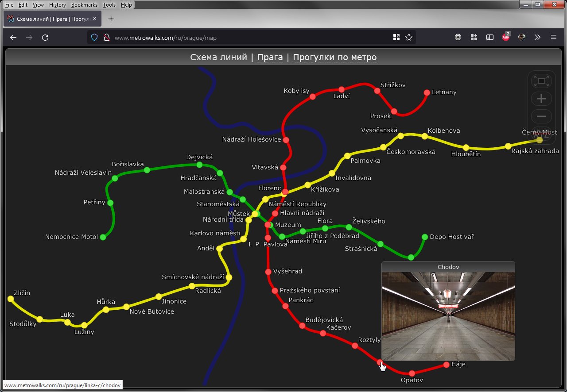Viewport: 567px width, 392px height.
Task: Toggle fullscreen view of the metro map
Action: click(x=541, y=81)
